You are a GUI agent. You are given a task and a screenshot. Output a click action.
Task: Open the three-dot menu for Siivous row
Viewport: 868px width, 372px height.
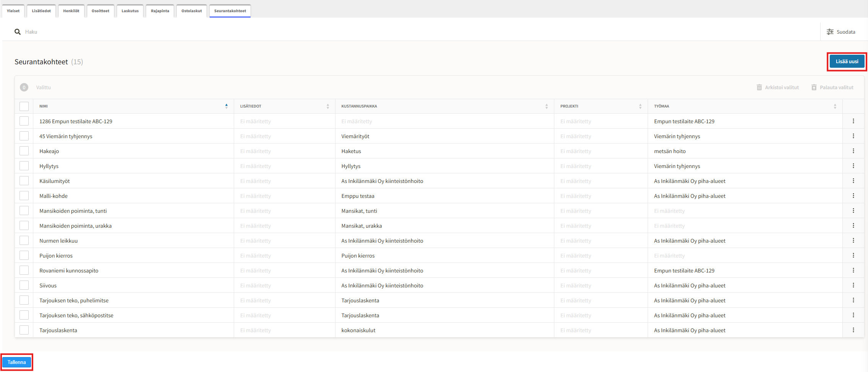853,286
